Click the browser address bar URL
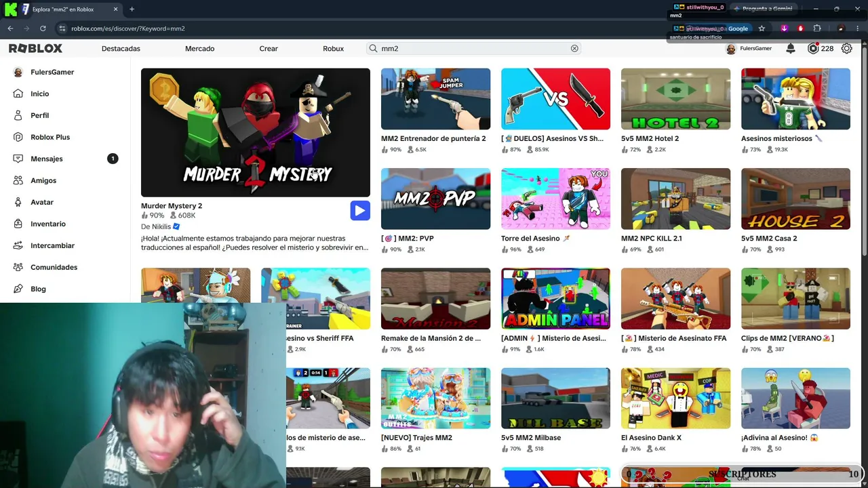Image resolution: width=868 pixels, height=488 pixels. click(128, 28)
